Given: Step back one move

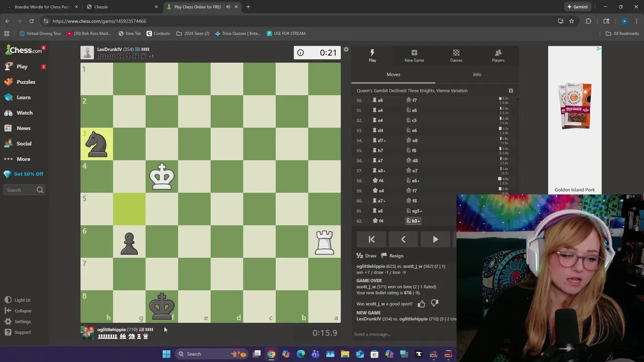Looking at the screenshot, I should tap(403, 239).
